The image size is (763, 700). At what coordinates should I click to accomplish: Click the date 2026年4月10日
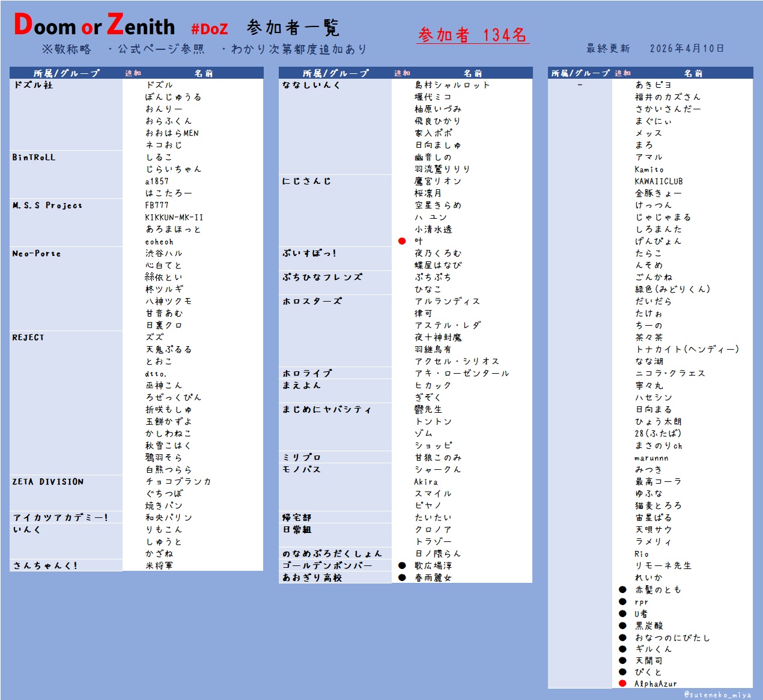coord(687,48)
